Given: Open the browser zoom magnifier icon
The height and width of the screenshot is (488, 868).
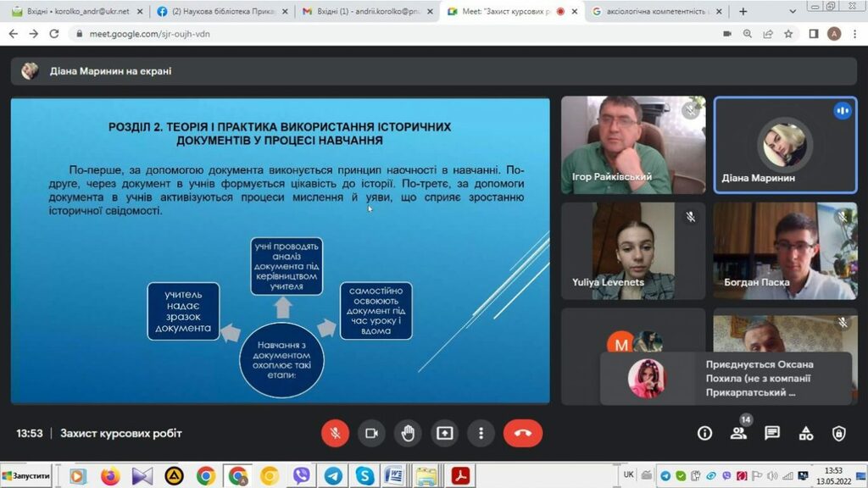Looking at the screenshot, I should [x=748, y=34].
